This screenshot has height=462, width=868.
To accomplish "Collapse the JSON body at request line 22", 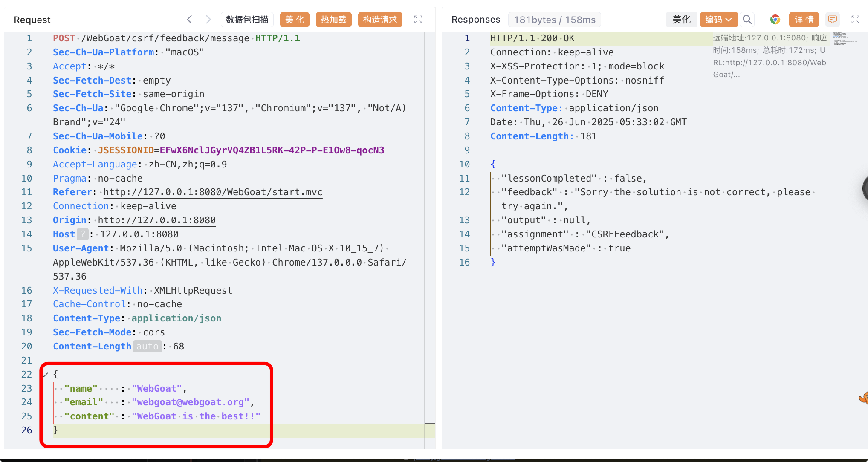I will (x=45, y=375).
